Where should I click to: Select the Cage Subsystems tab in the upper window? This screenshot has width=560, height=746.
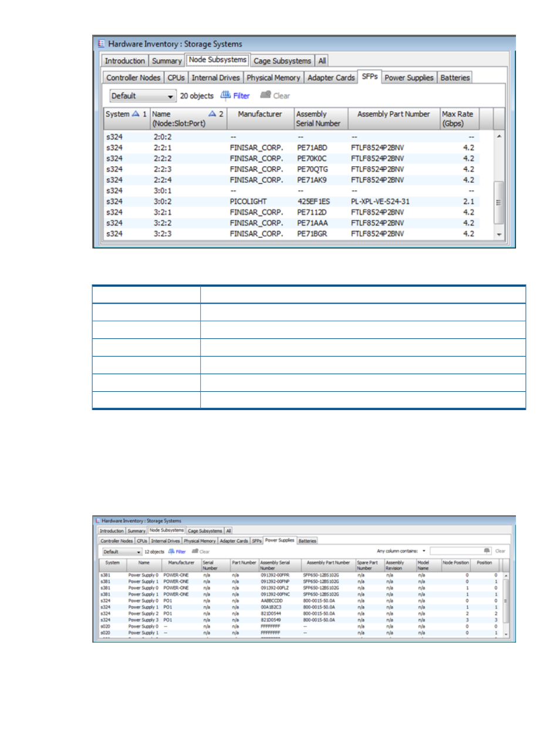(282, 61)
